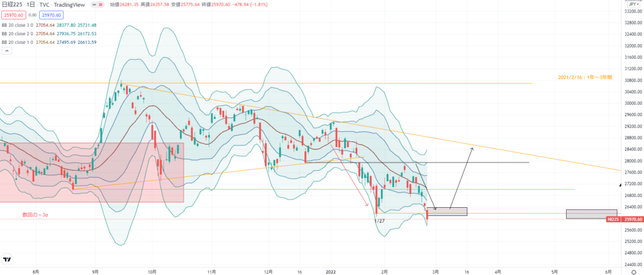Click the 0.00 spread value
Viewport: 644px width, 275px height.
[x=32, y=15]
